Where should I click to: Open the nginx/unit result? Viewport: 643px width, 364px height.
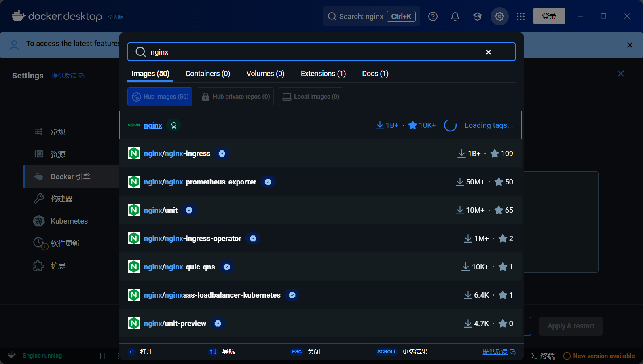click(320, 210)
